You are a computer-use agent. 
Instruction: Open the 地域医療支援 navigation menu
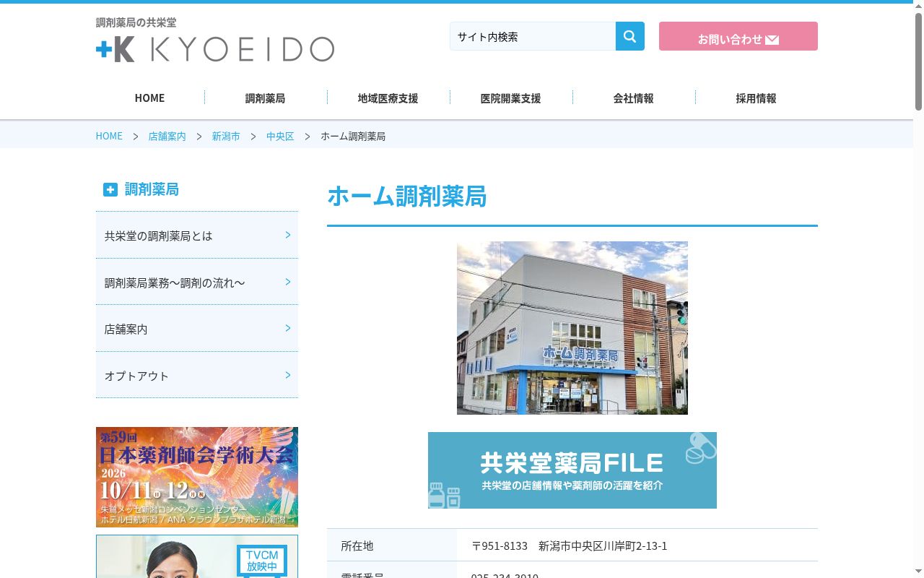(388, 98)
